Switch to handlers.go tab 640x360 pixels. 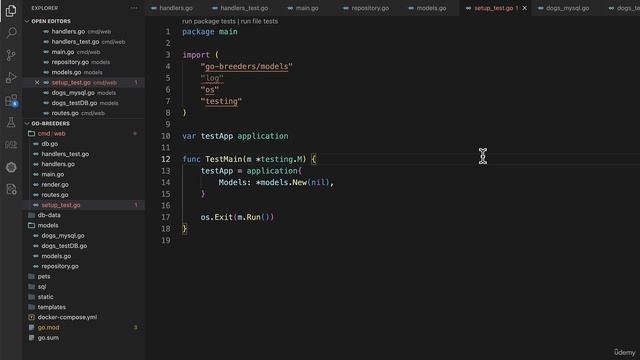(176, 8)
